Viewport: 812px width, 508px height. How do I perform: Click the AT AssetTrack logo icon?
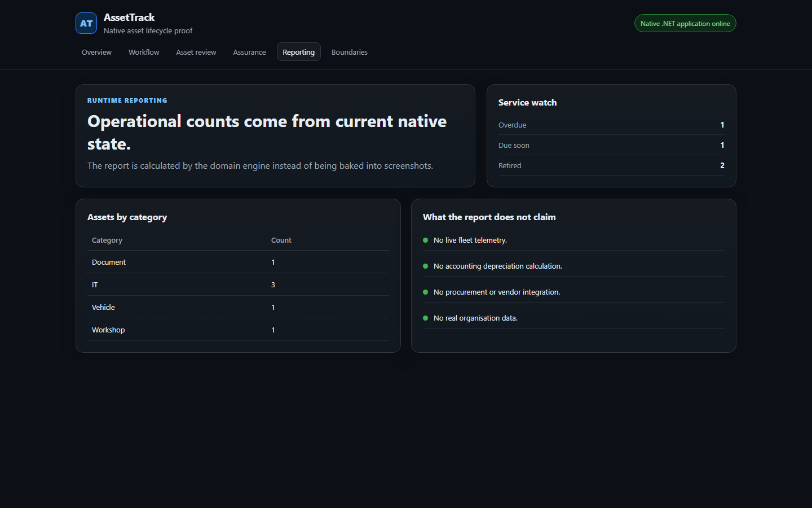[86, 23]
